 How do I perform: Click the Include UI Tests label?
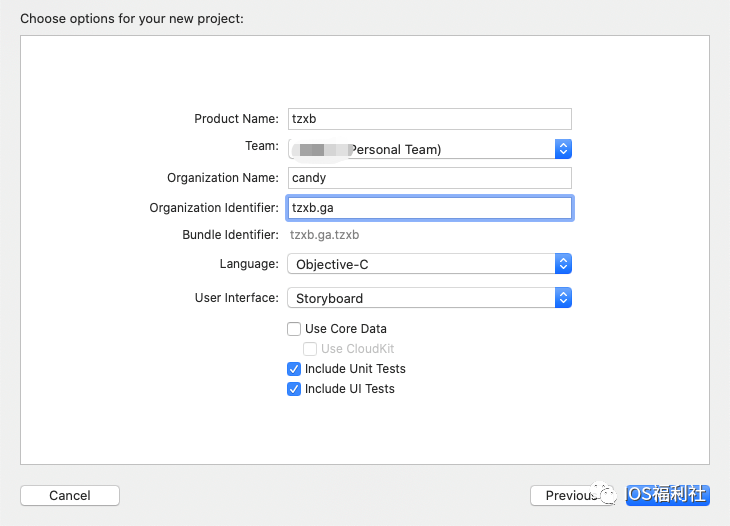pyautogui.click(x=350, y=389)
